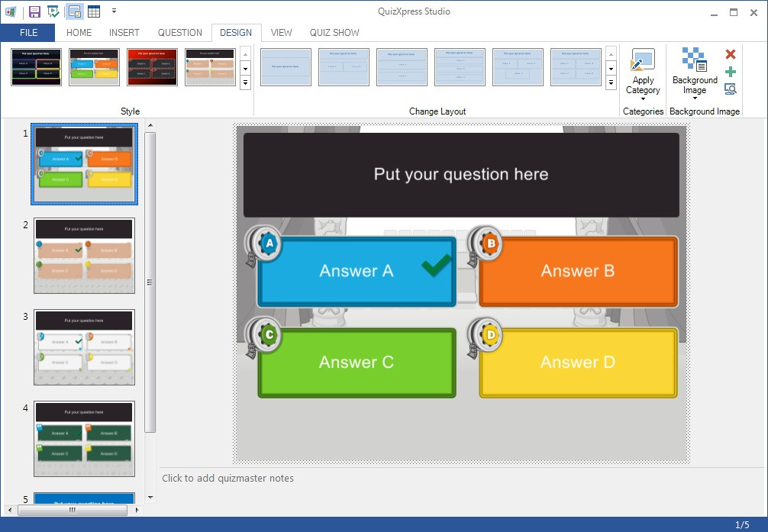
Task: Select the yellow Answer D box
Action: pos(579,363)
